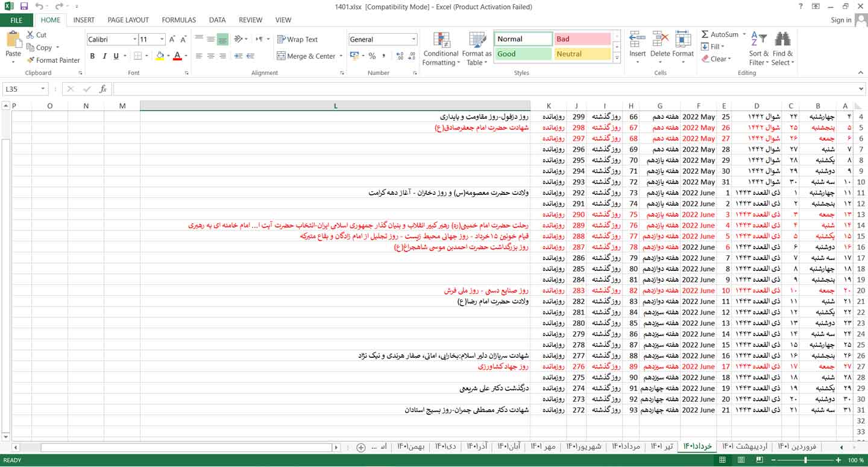Viewport: 868px width, 467px height.
Task: Open number format General dropdown
Action: pyautogui.click(x=414, y=39)
